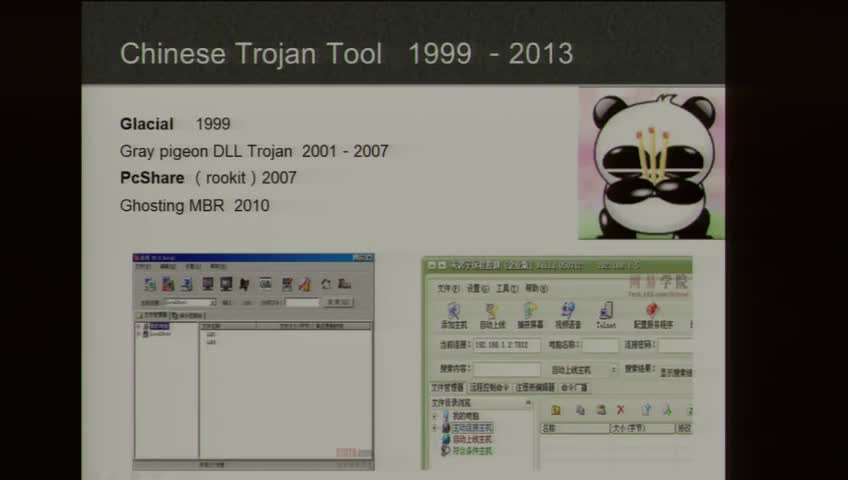848x480 pixels.
Task: Select the highlighted Active Connection Host tree item
Action: coord(472,428)
